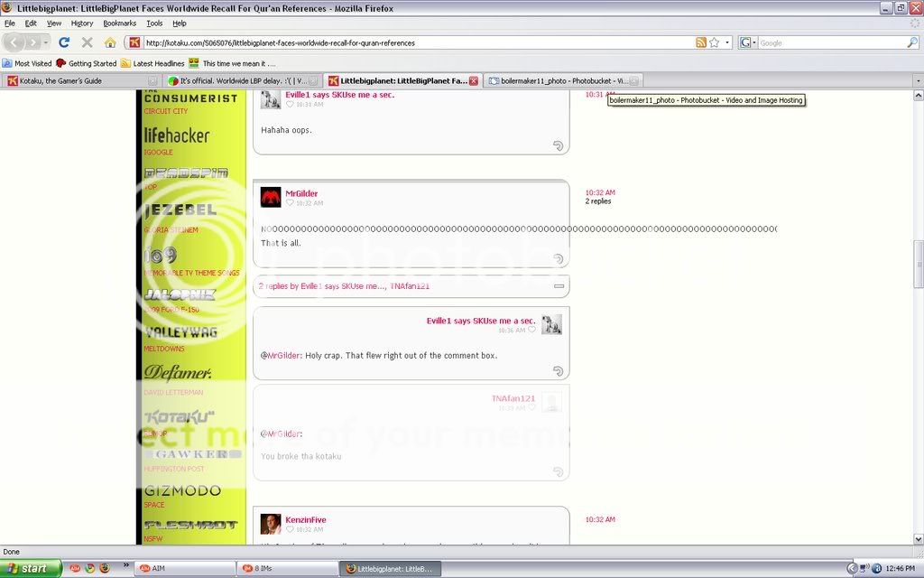This screenshot has width=924, height=578.
Task: Open the Bookmarks menu
Action: (119, 23)
